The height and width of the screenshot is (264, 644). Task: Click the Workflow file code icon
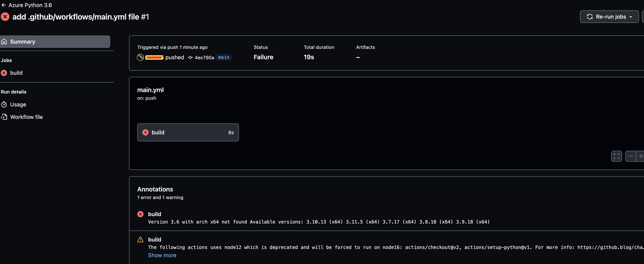pos(4,117)
